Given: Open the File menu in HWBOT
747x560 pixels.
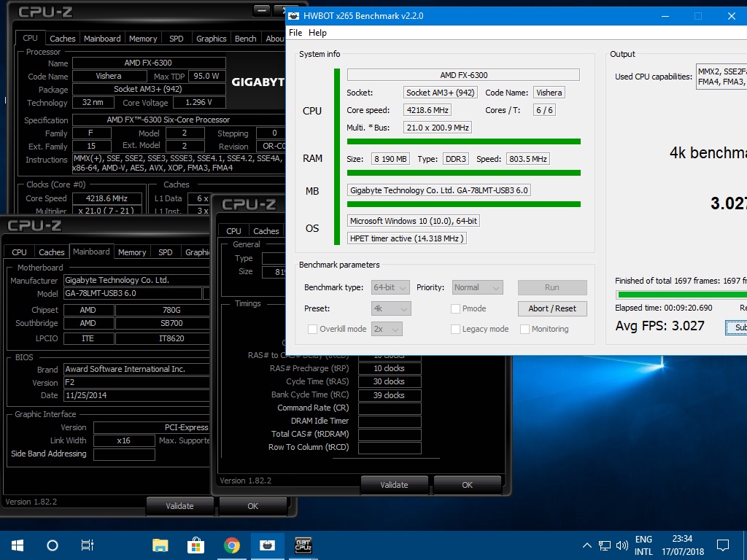Looking at the screenshot, I should tap(295, 32).
